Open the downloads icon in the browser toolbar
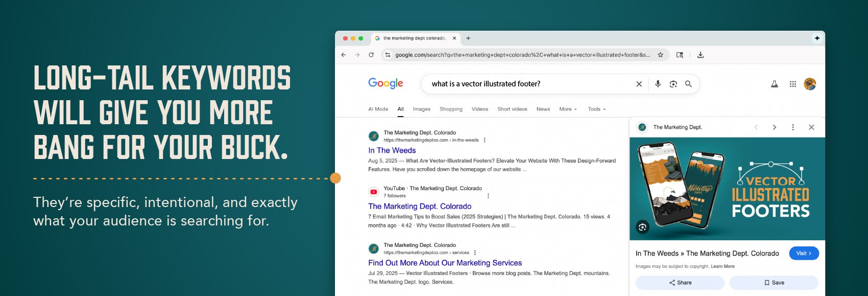 [701, 55]
